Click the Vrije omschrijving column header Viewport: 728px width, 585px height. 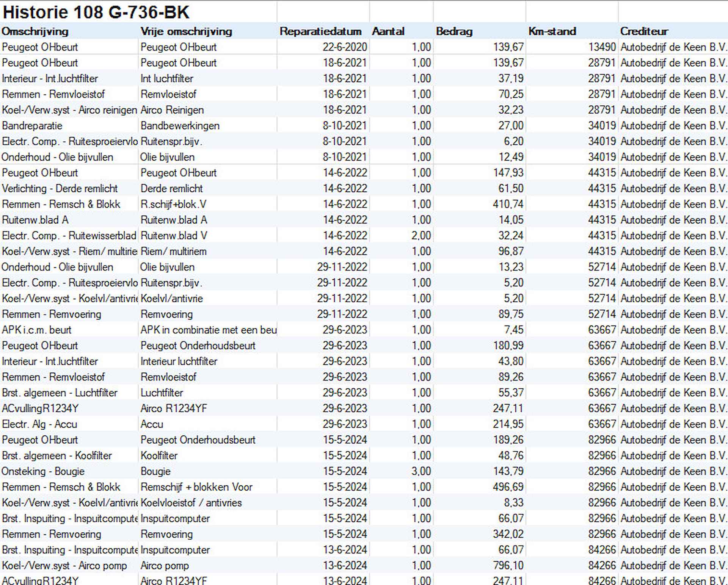(x=186, y=31)
